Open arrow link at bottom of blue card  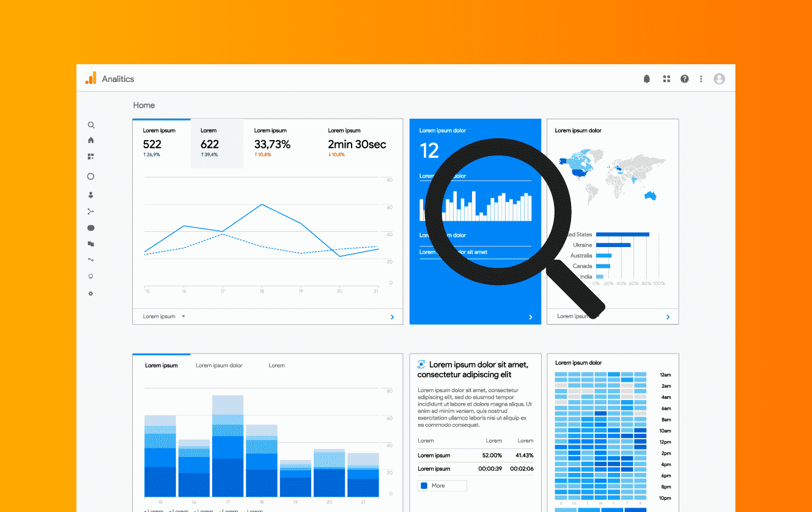click(x=530, y=317)
